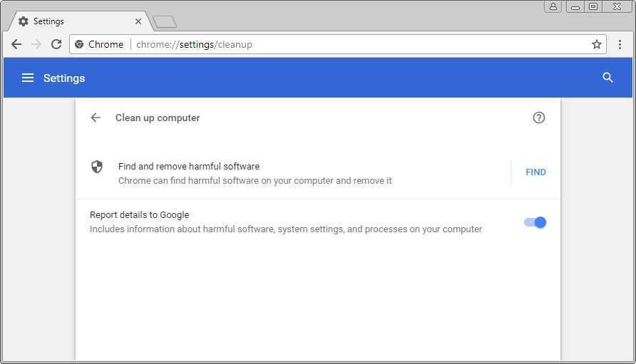636x364 pixels.
Task: Click the browser back arrow
Action: 16,44
